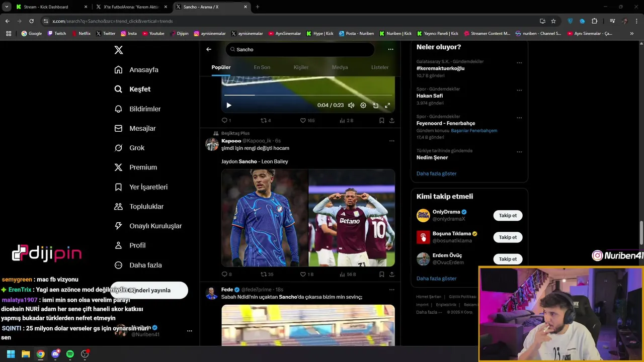Seek on the video progress bar

pos(308,95)
